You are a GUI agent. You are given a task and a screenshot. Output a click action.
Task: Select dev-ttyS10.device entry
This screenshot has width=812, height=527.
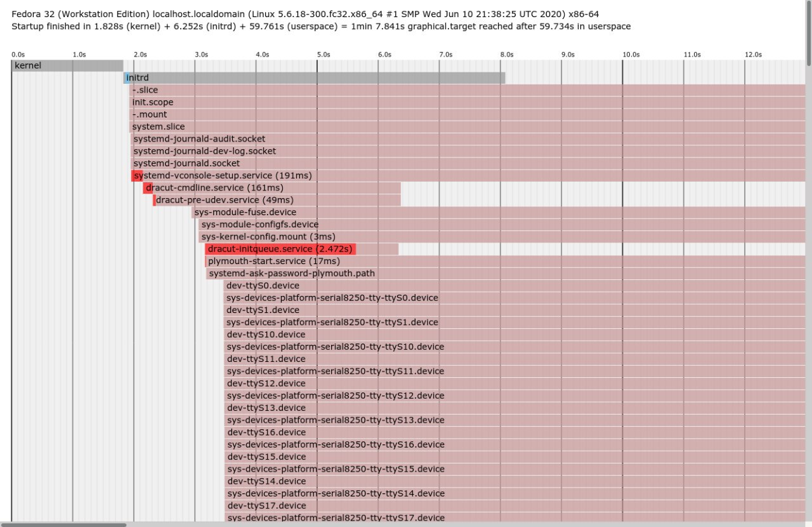coord(514,335)
